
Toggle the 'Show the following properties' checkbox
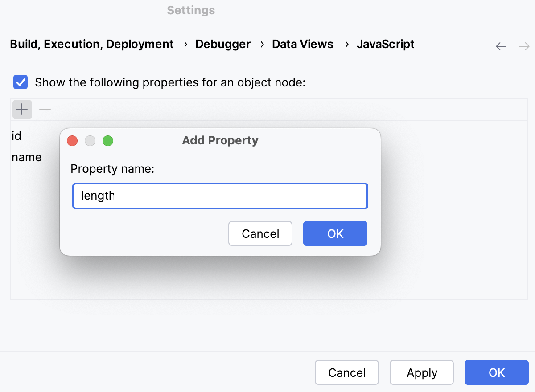click(20, 82)
